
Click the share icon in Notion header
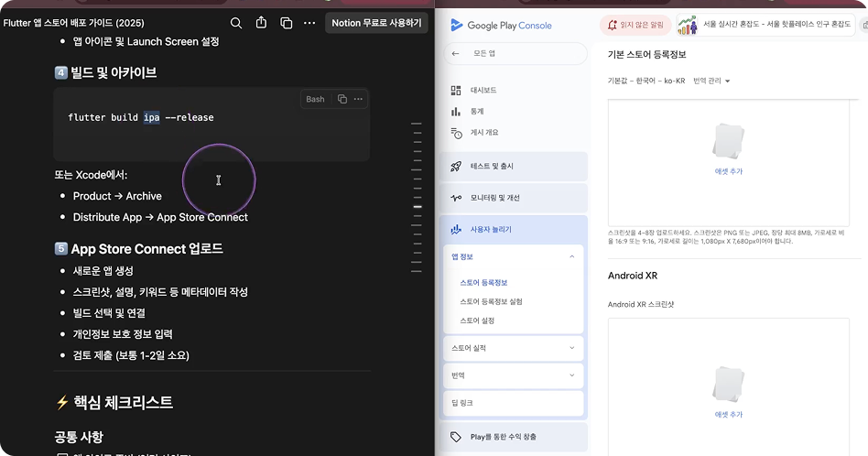click(x=261, y=23)
